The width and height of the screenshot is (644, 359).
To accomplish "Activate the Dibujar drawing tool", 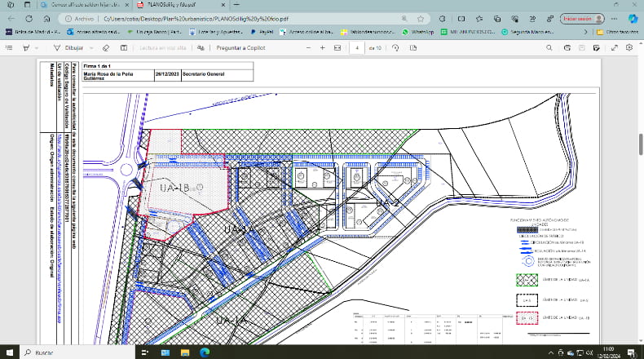I will pos(68,48).
